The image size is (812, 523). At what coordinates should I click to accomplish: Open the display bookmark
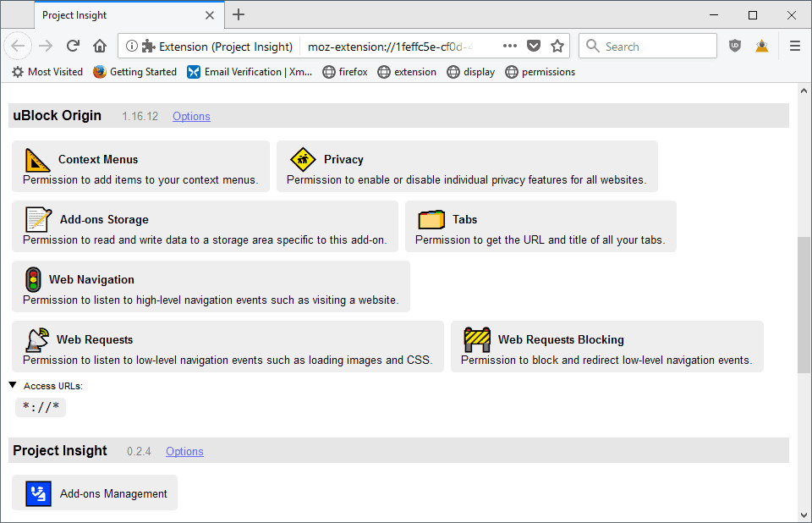pyautogui.click(x=471, y=72)
